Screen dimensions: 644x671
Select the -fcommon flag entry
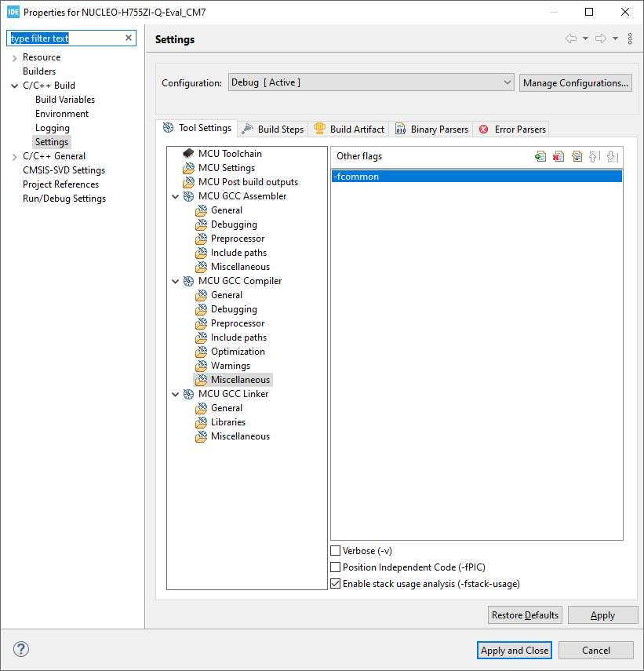tap(477, 177)
